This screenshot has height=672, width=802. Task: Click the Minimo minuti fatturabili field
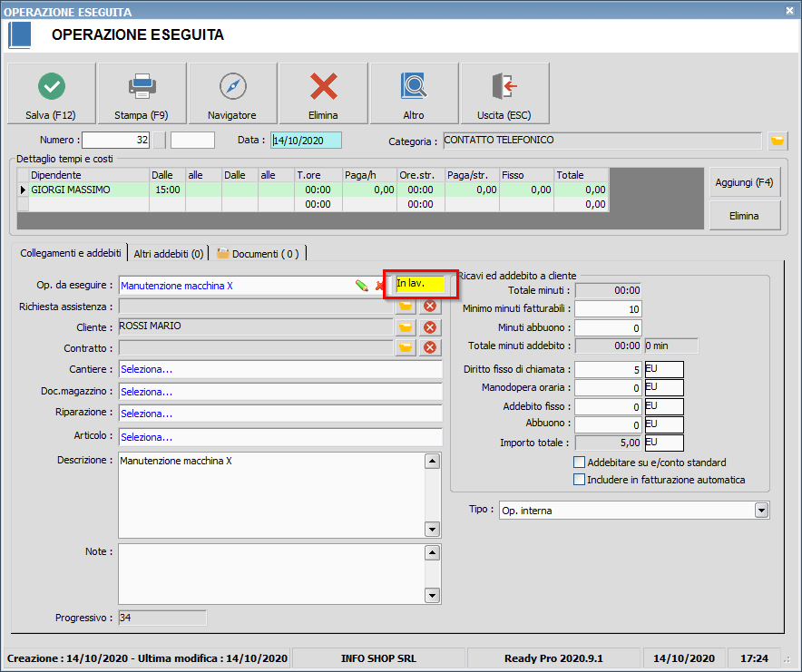point(608,309)
